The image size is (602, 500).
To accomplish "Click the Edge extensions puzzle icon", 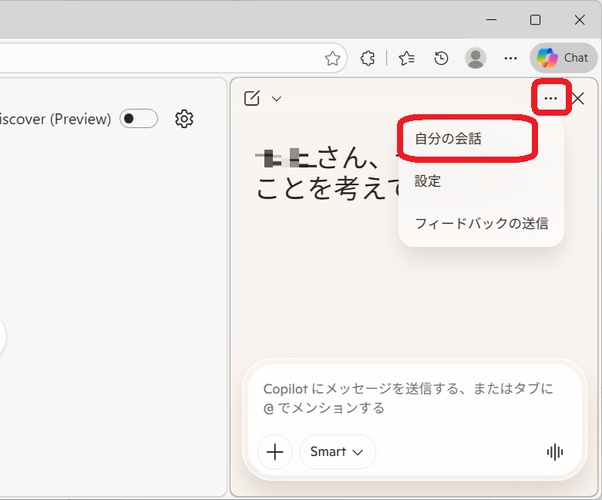I will (367, 58).
